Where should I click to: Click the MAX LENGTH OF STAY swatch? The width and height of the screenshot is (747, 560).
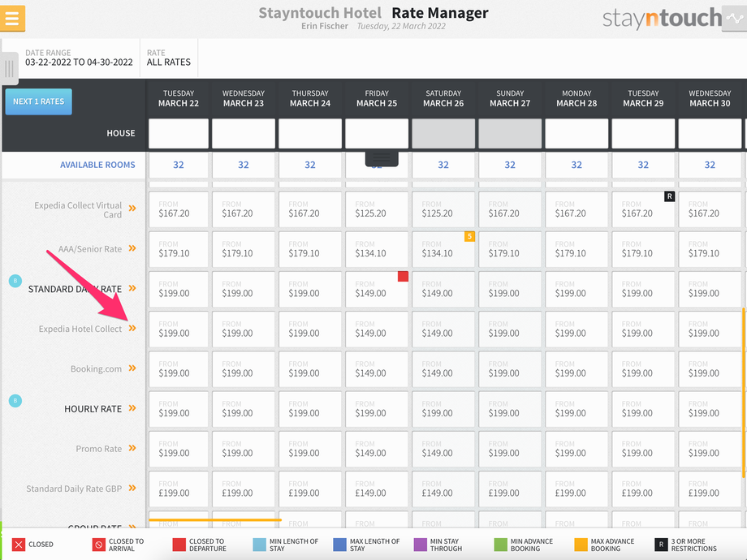[x=339, y=545]
